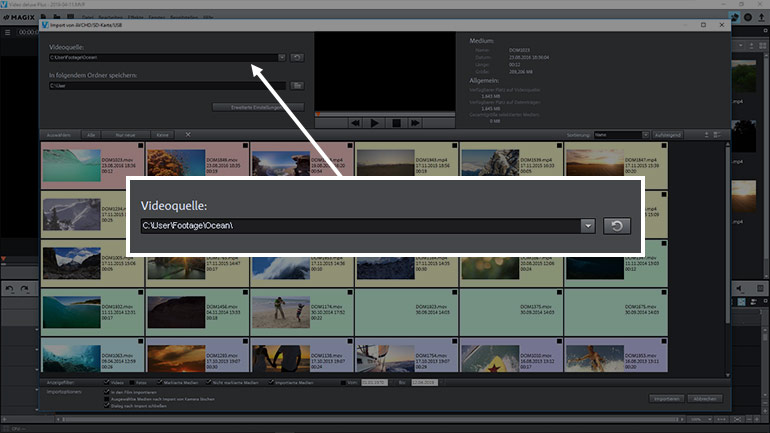770x433 pixels.
Task: Select the DOM1754.mov sailboat thumbnail
Action: pos(386,358)
